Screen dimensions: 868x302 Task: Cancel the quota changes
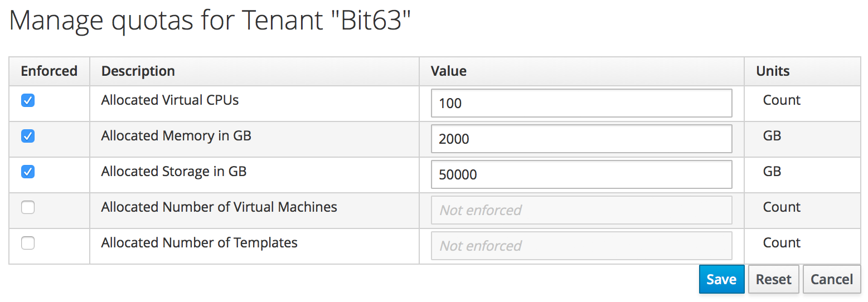pyautogui.click(x=832, y=279)
